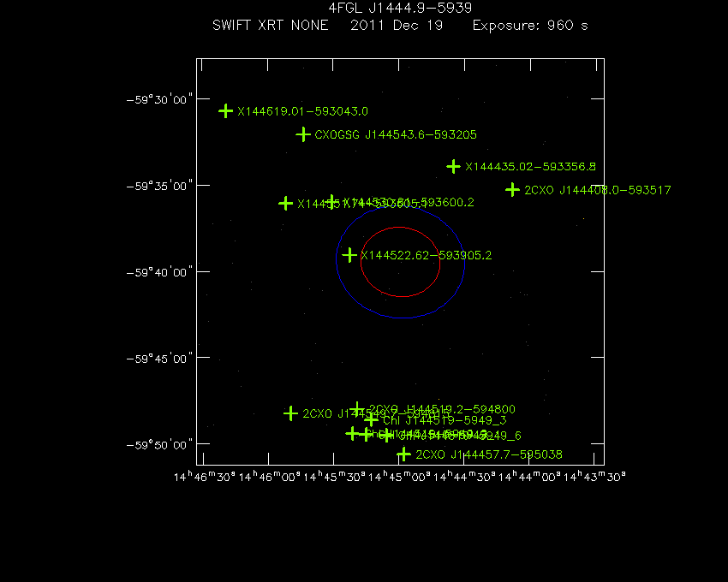
Task: Click the source label X144435.02-593356.8
Action: click(x=531, y=167)
